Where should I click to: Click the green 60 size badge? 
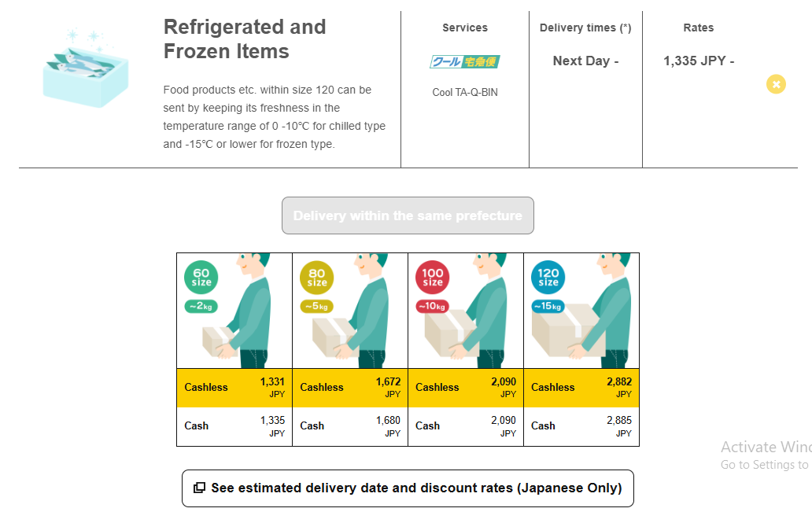click(x=201, y=277)
